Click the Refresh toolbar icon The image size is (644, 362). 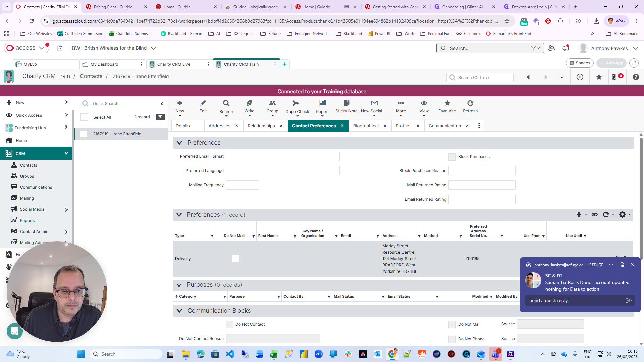click(x=470, y=103)
